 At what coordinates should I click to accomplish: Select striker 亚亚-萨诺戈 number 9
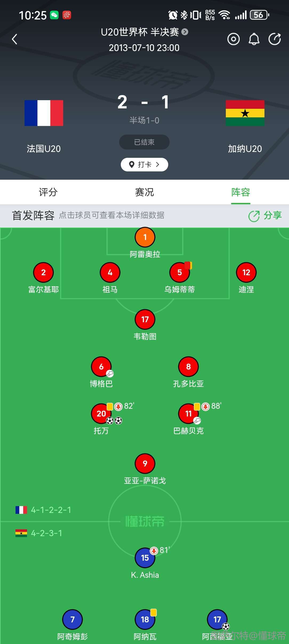tap(145, 463)
